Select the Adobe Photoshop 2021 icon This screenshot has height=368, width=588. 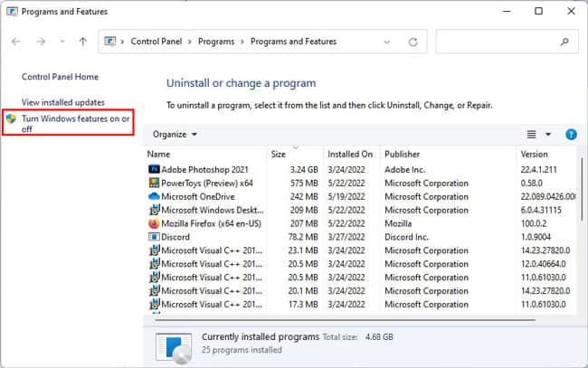tap(154, 169)
